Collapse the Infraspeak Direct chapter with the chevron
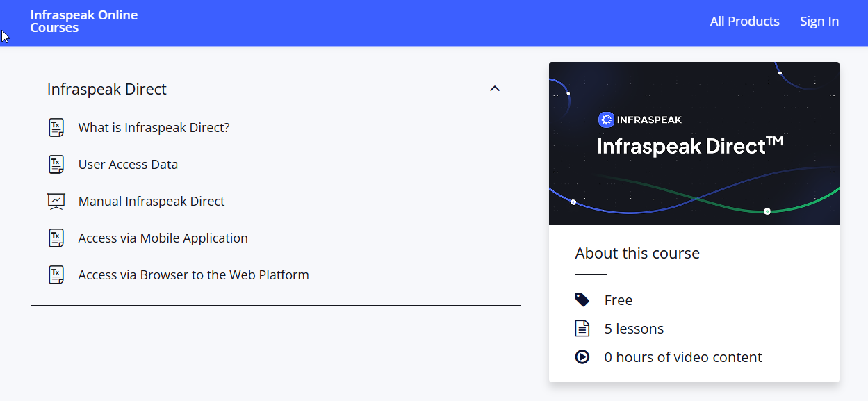 tap(495, 89)
